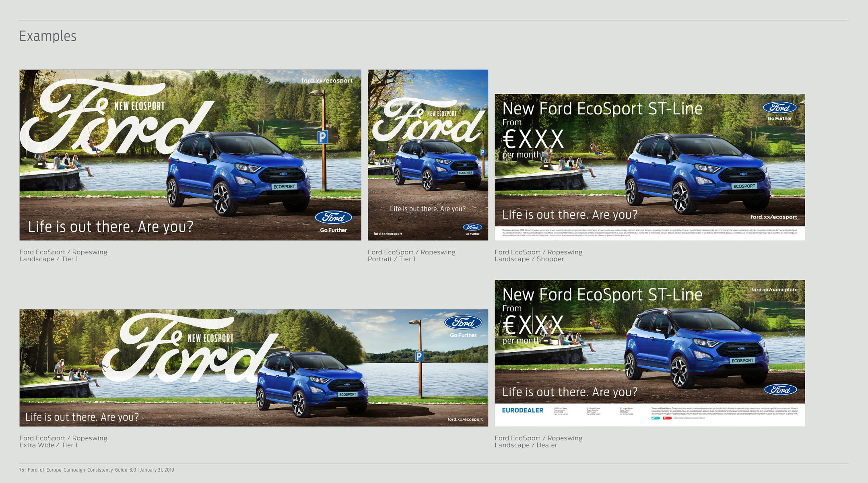
Task: Click the EURODEALER logo text
Action: 522,411
